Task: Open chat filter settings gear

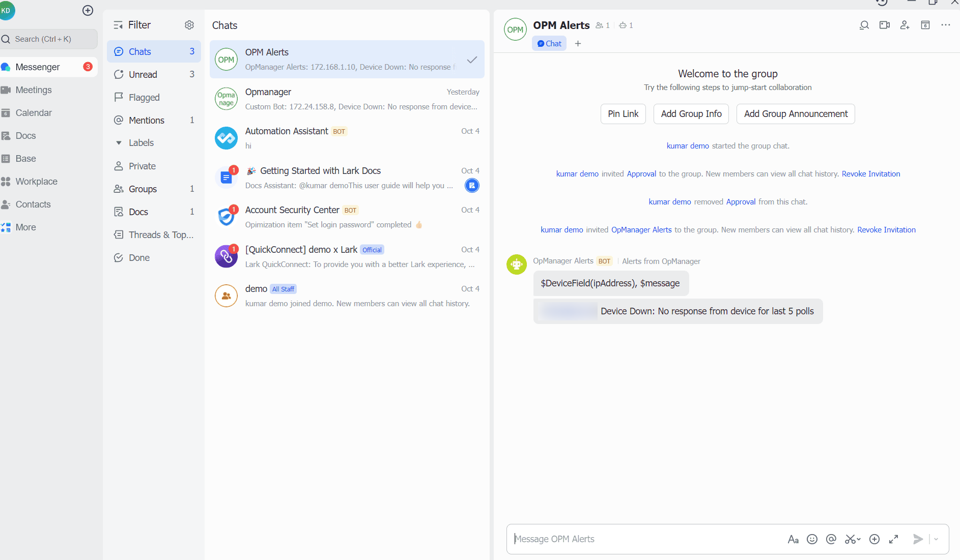Action: point(189,24)
